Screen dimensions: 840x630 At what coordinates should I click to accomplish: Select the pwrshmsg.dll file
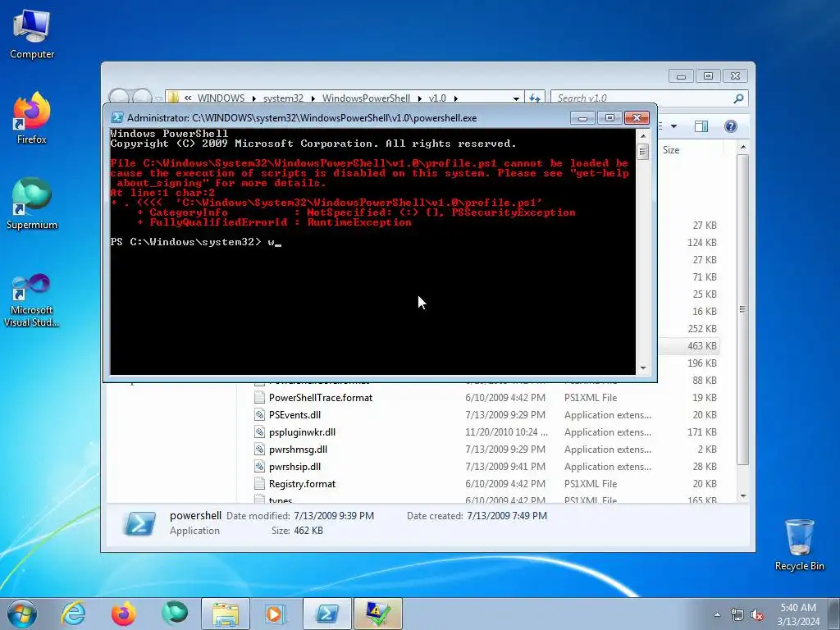[x=298, y=449]
